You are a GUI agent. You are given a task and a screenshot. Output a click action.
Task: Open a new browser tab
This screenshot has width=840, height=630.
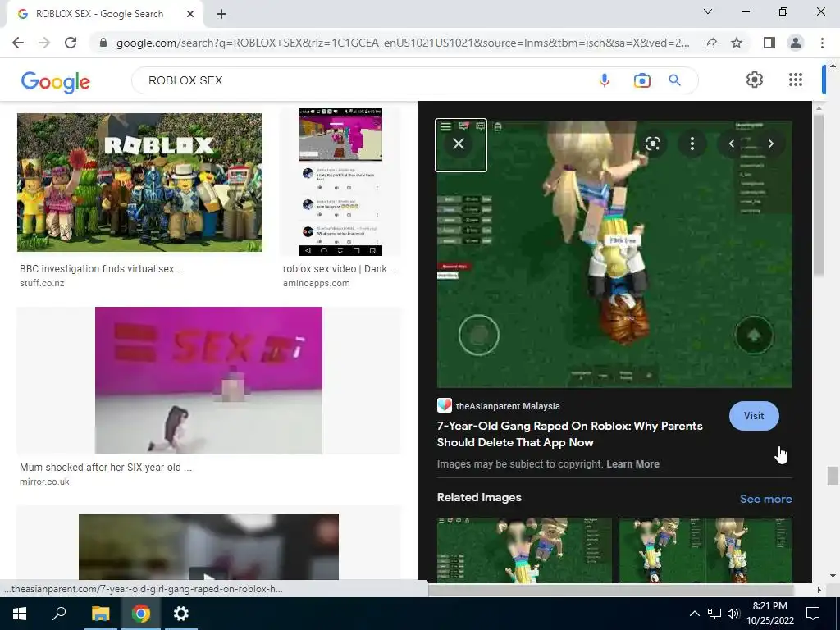(x=221, y=14)
